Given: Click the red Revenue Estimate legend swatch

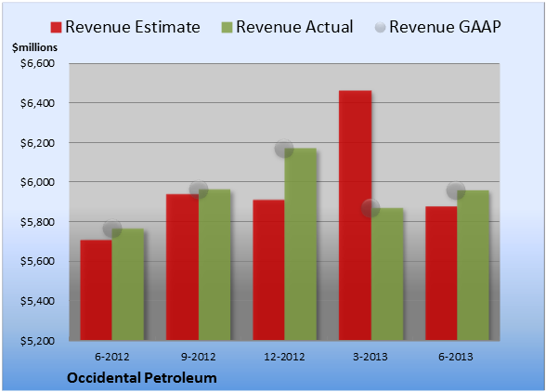Looking at the screenshot, I should (56, 27).
